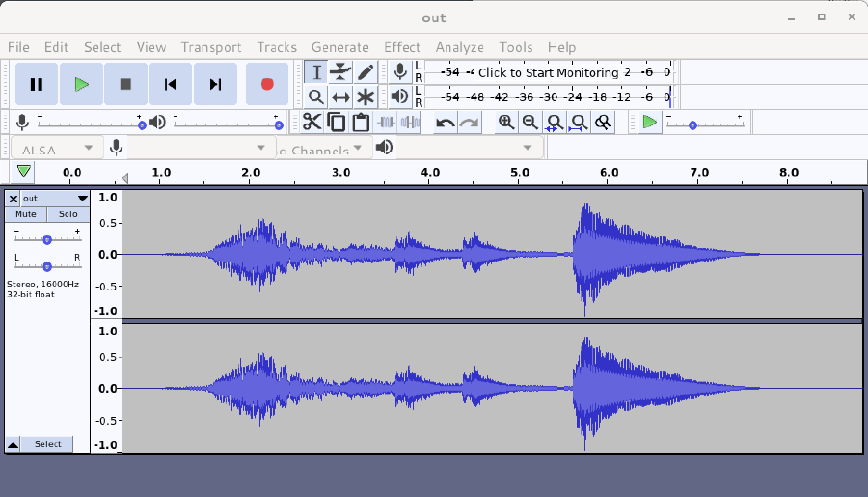Activate the Zoom tool magnifier
The height and width of the screenshot is (497, 868).
pyautogui.click(x=316, y=97)
